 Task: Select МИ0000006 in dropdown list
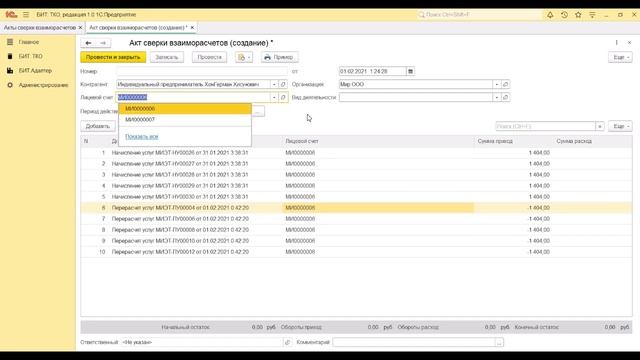click(x=185, y=109)
